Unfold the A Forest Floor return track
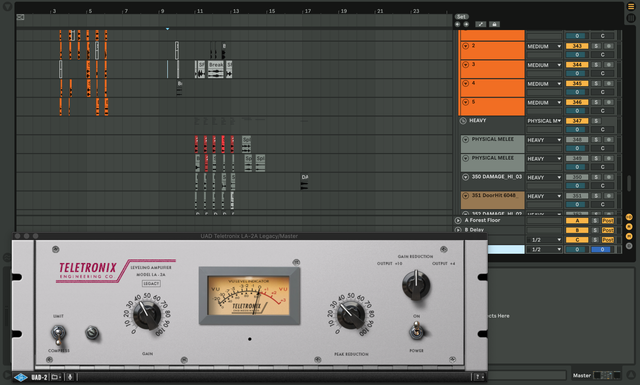This screenshot has width=640, height=385. (x=458, y=220)
